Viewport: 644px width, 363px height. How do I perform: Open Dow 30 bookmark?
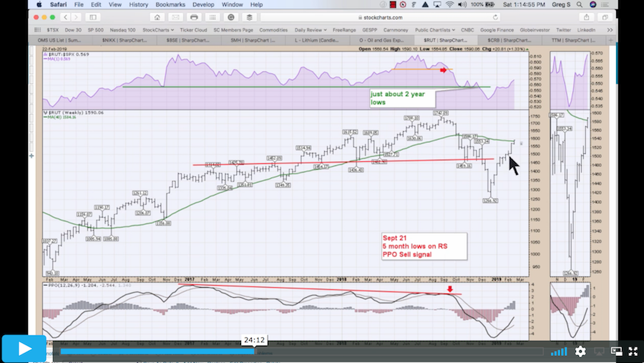tap(73, 30)
